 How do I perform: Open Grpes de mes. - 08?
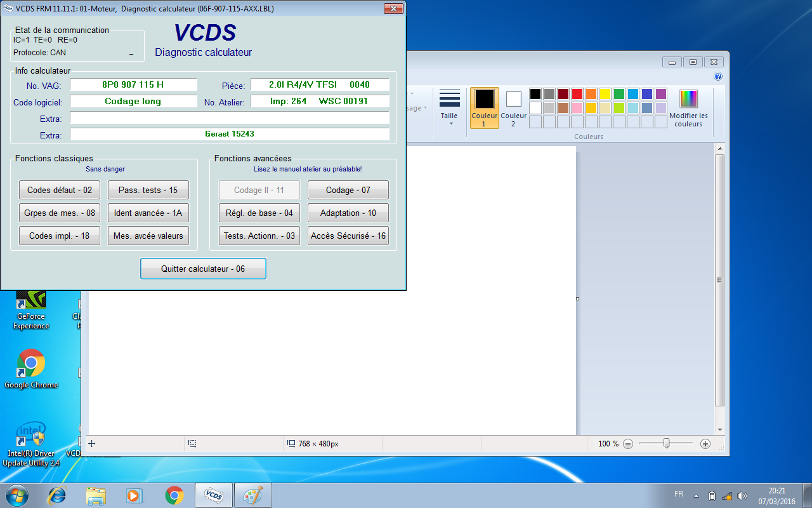point(60,213)
